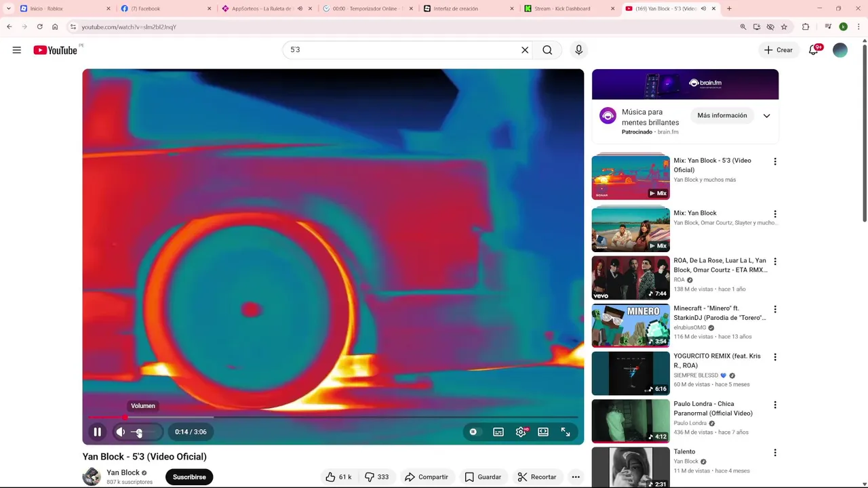Open the YouTube hamburger guide menu
868x488 pixels.
pyautogui.click(x=17, y=50)
